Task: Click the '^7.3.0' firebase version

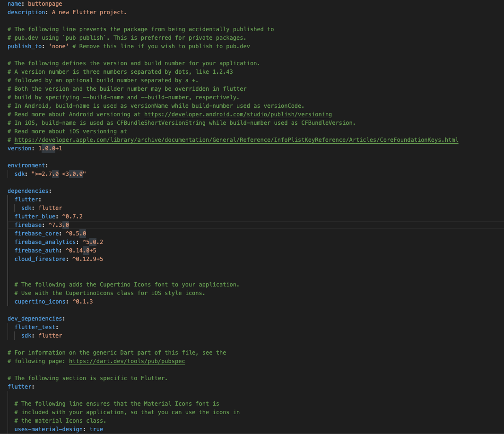Action: pos(59,225)
